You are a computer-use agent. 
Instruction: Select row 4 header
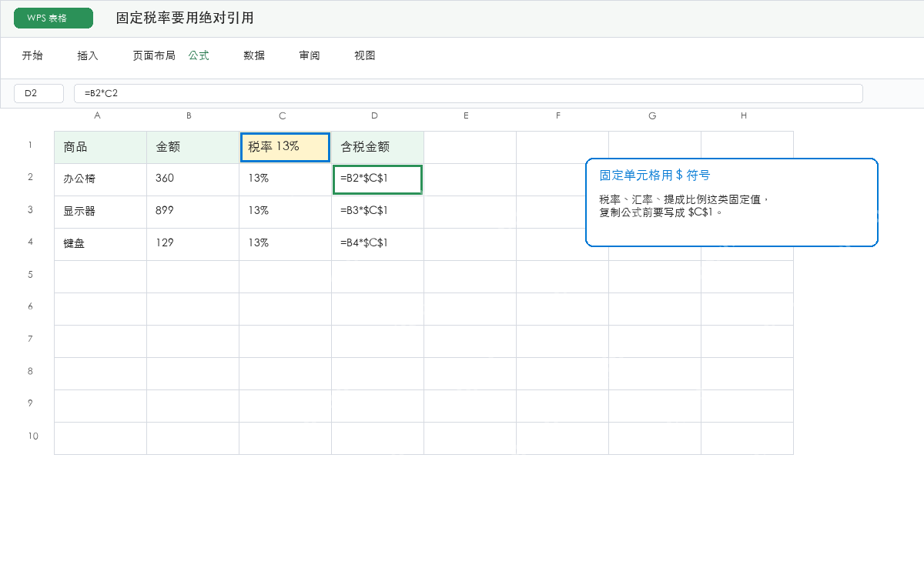(x=30, y=242)
